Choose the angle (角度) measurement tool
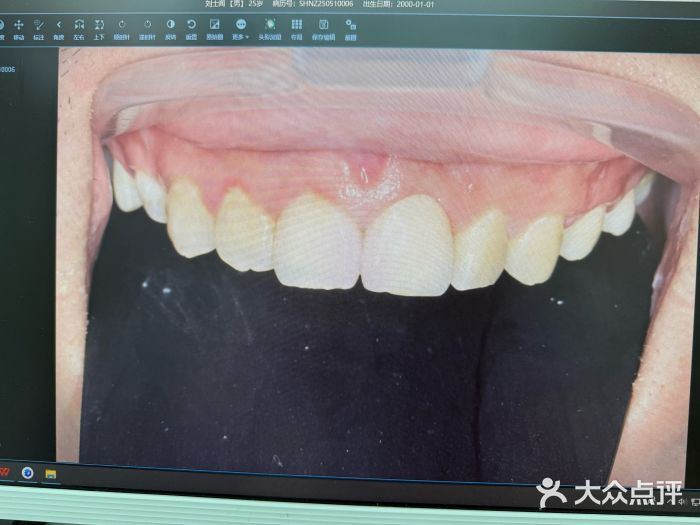The width and height of the screenshot is (700, 525). click(x=59, y=29)
